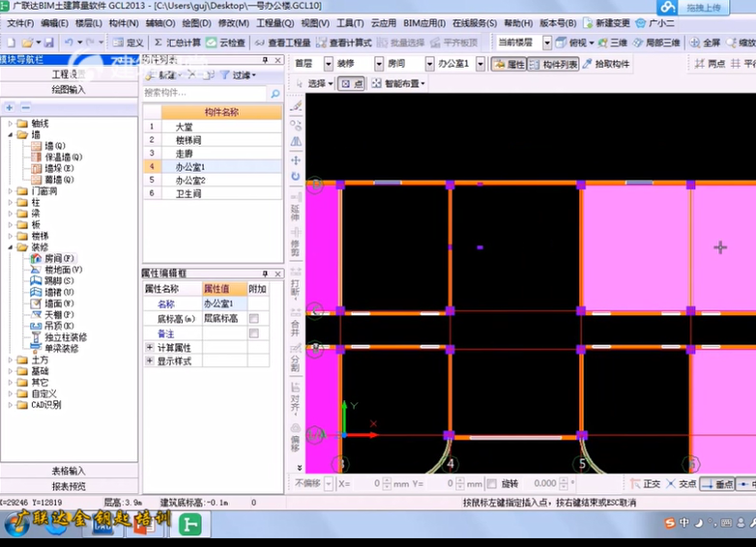The width and height of the screenshot is (756, 547).
Task: Open 查看工程量 quantity viewer
Action: coord(282,43)
